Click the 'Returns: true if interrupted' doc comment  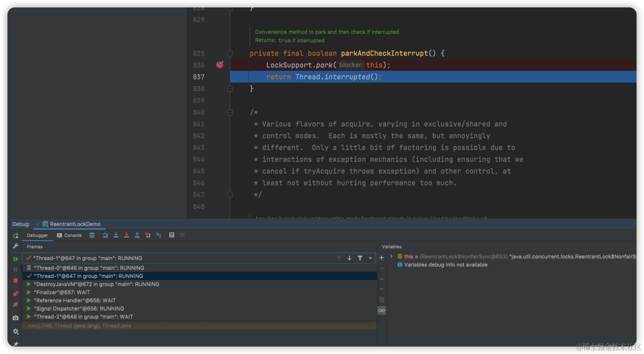click(x=290, y=40)
